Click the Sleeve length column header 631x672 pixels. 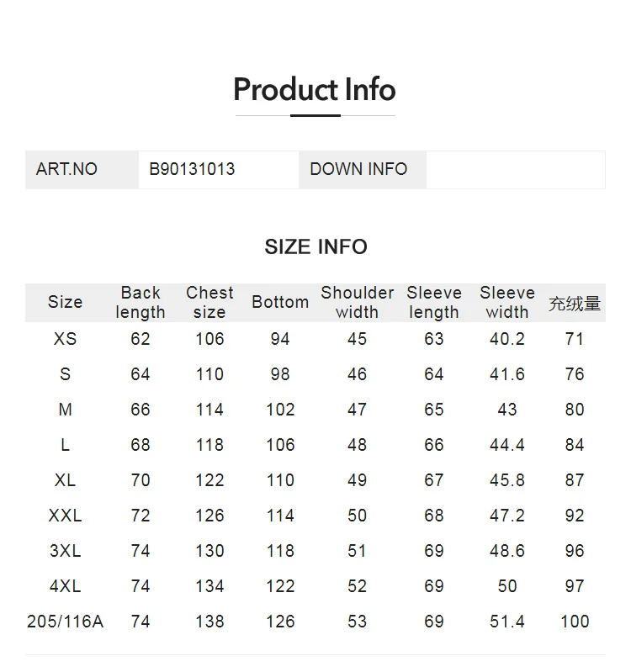coord(434,303)
